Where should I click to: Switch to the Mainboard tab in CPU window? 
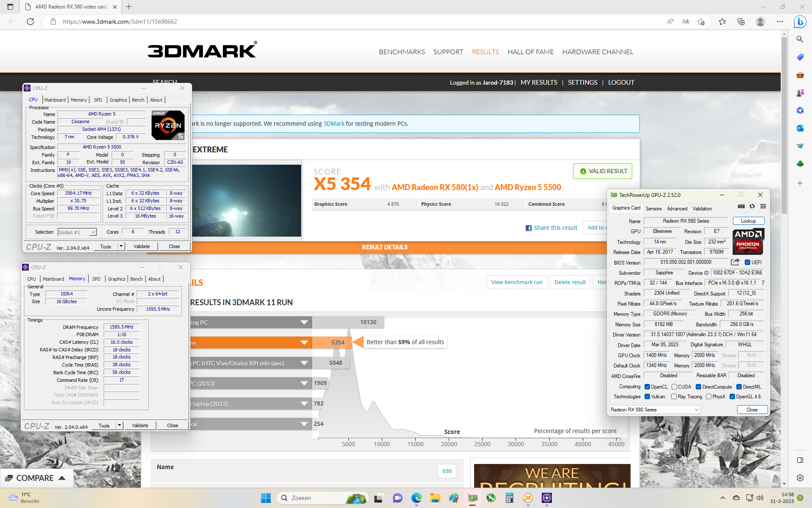click(55, 100)
